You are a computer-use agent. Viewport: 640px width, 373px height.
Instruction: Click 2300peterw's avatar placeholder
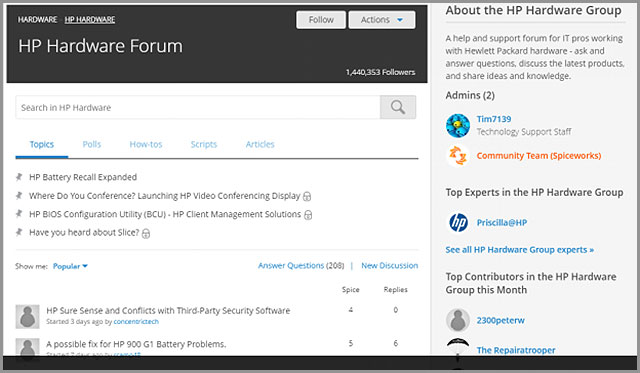pyautogui.click(x=458, y=320)
